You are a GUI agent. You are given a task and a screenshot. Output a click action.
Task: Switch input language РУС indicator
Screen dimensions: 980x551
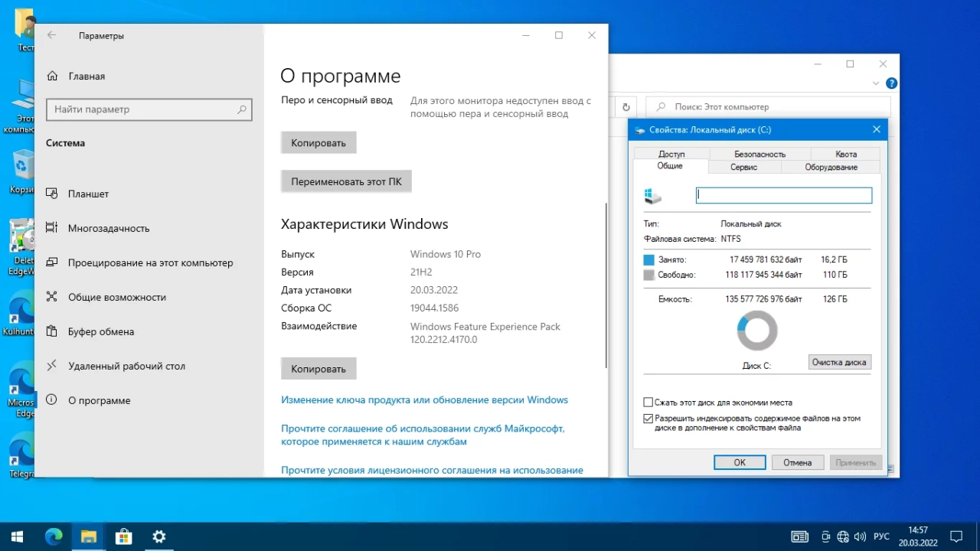click(881, 536)
